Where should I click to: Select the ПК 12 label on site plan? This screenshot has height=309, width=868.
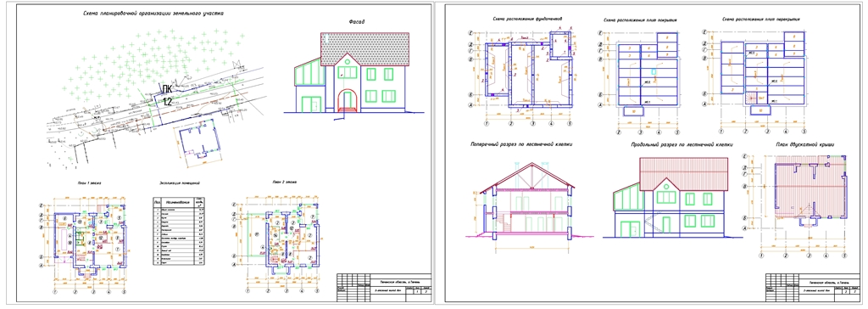point(167,95)
